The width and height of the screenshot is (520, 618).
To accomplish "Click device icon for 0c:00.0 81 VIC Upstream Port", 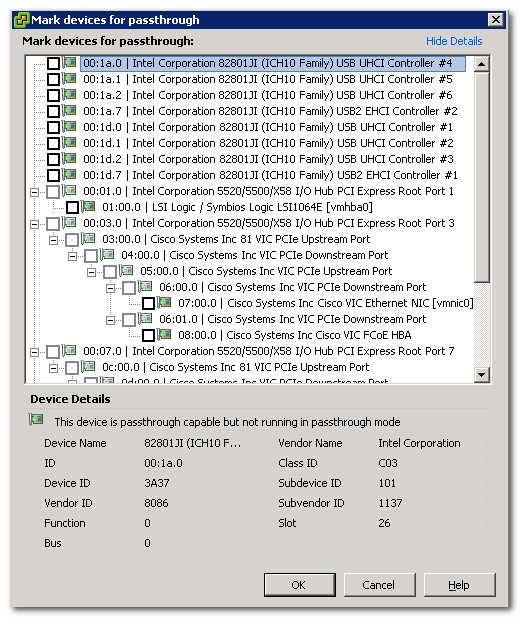I will [x=88, y=366].
